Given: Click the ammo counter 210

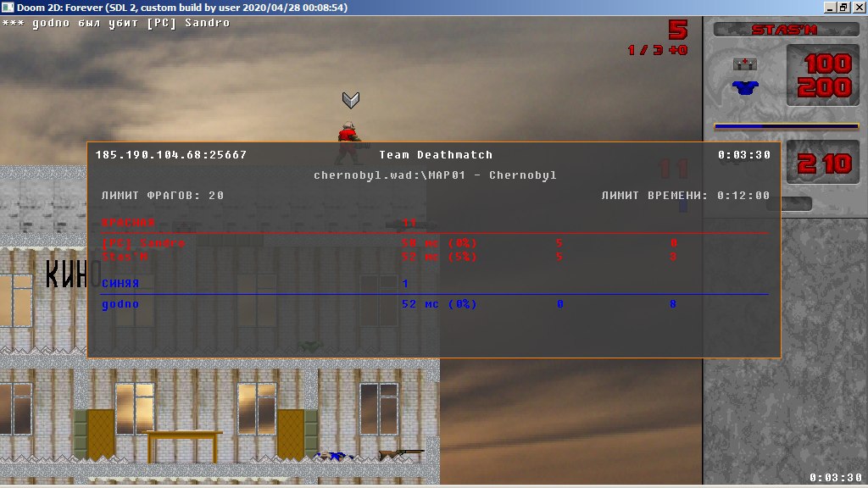Looking at the screenshot, I should [x=824, y=164].
